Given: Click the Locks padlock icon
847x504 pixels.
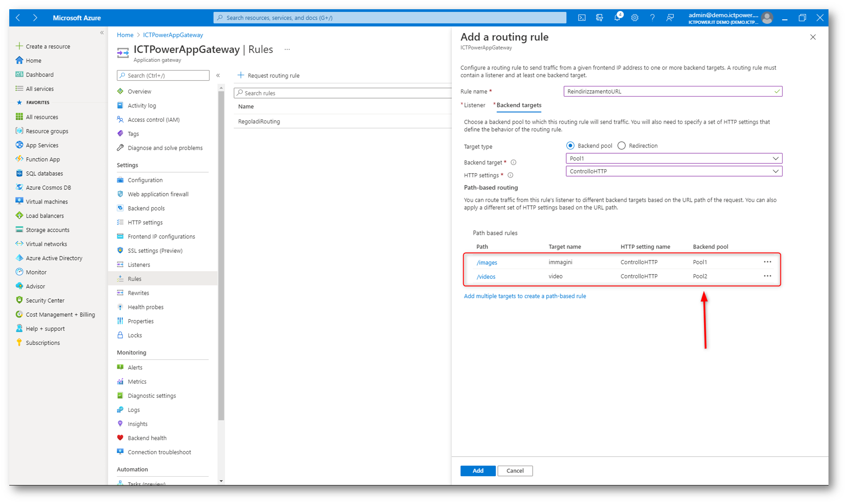Looking at the screenshot, I should [120, 335].
